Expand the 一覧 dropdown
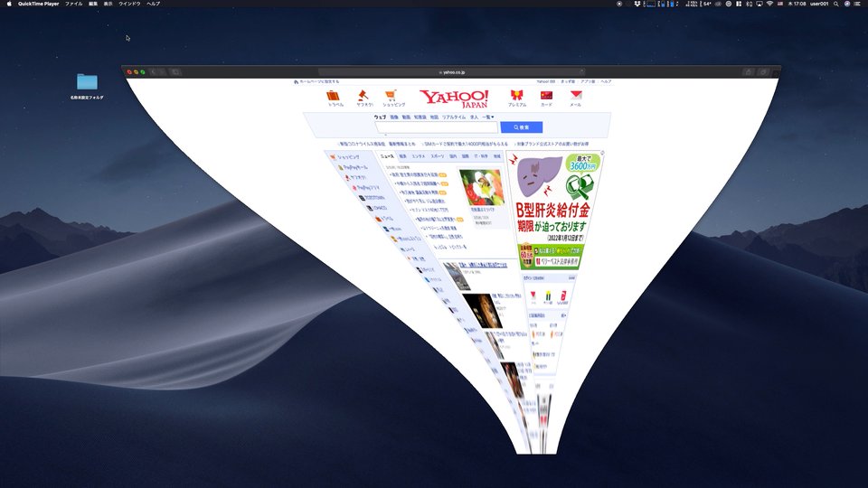 coord(487,117)
